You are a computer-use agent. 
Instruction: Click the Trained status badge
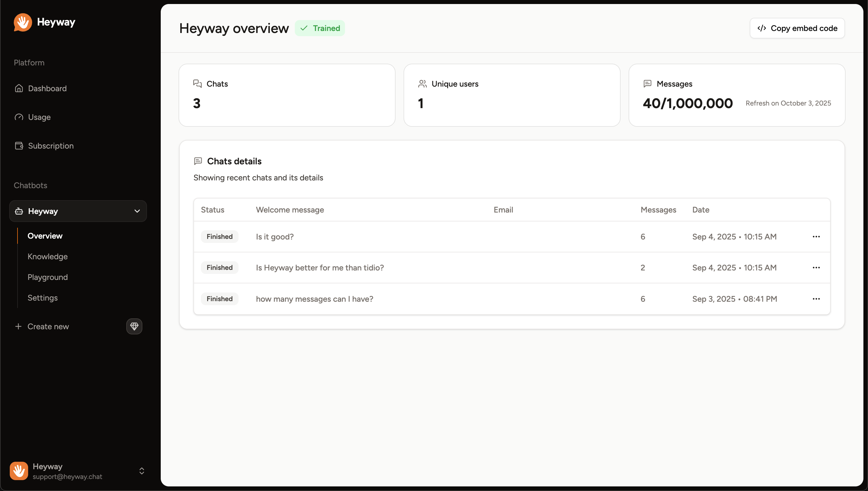click(x=319, y=28)
